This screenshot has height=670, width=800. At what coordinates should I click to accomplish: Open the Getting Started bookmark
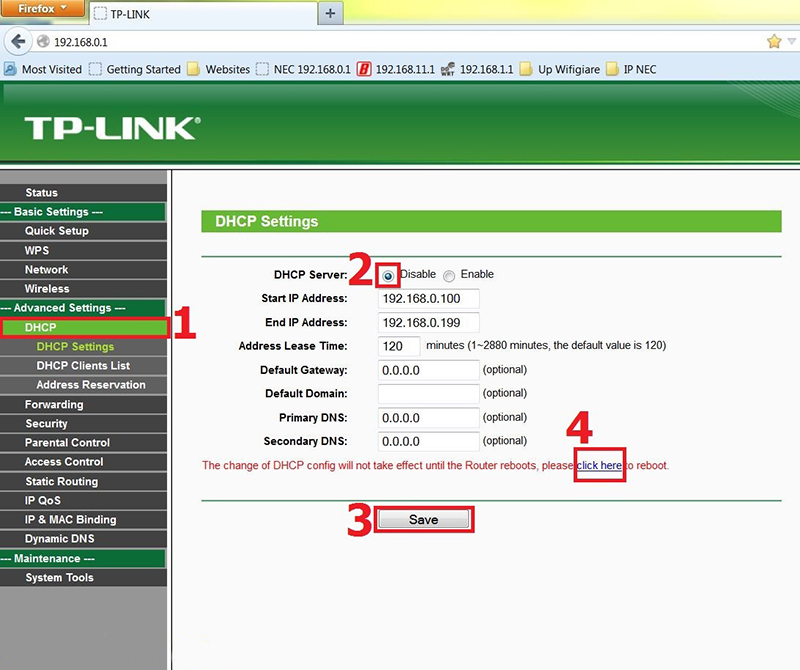click(x=135, y=69)
